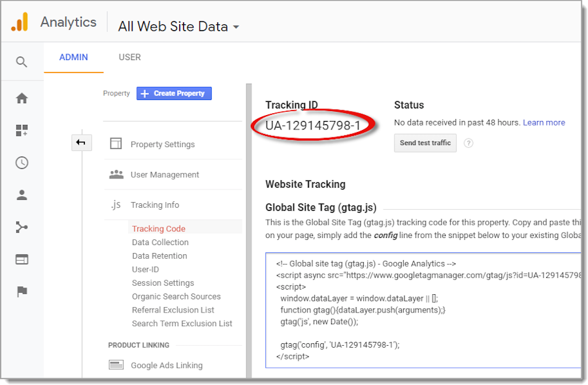Open User Management

(165, 175)
